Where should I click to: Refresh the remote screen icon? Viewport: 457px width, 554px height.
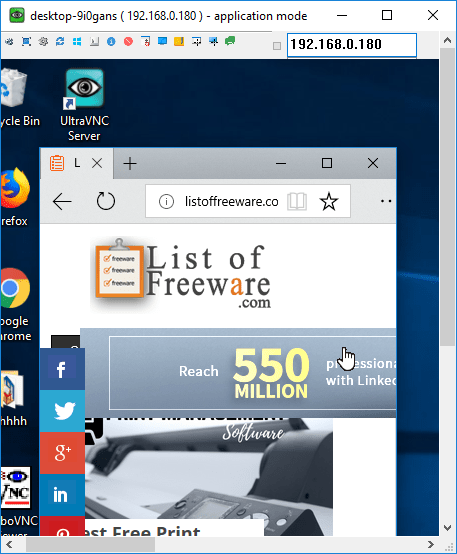coord(60,42)
